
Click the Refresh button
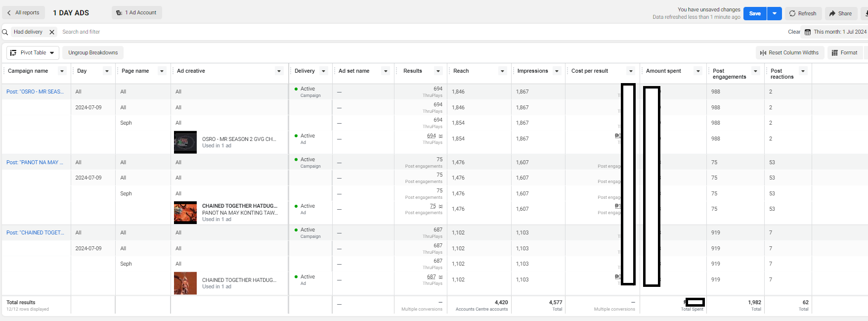[x=803, y=13]
